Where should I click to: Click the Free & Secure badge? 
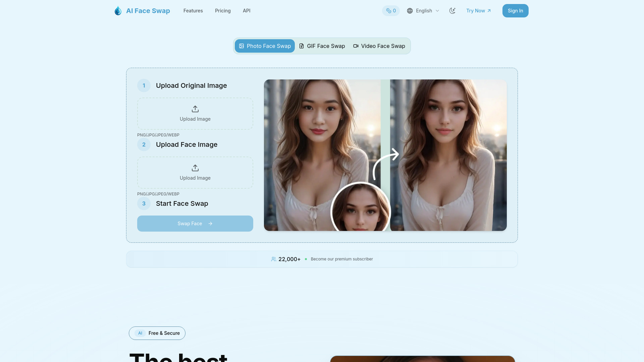(157, 333)
